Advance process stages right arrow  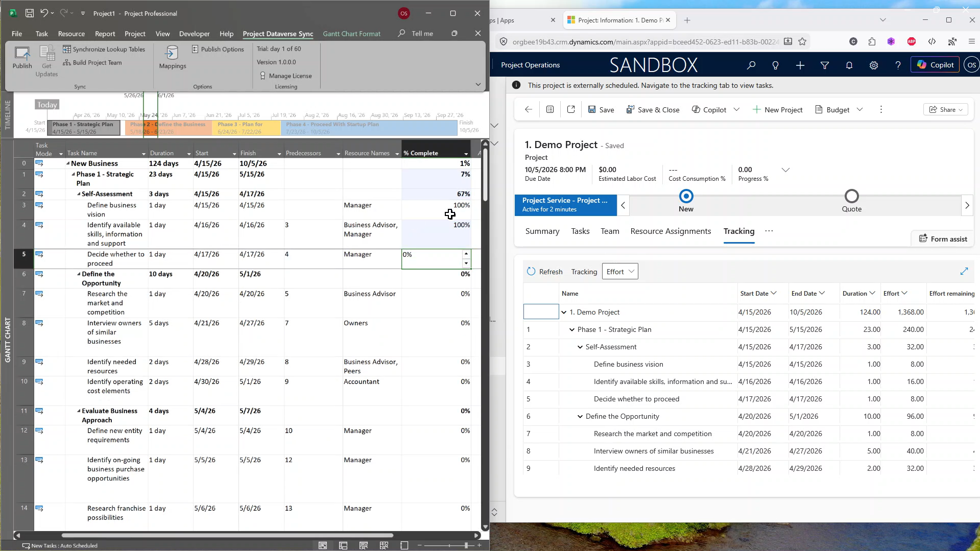[x=967, y=205]
